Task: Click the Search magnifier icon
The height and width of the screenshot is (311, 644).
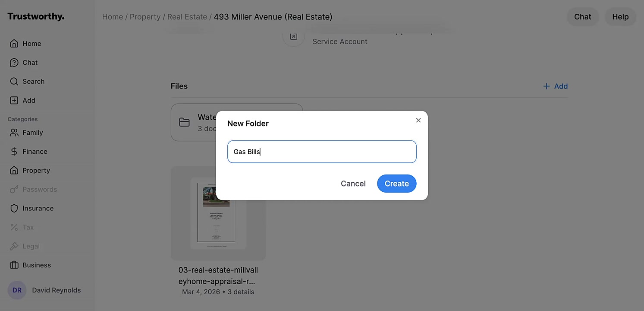Action: pos(14,82)
